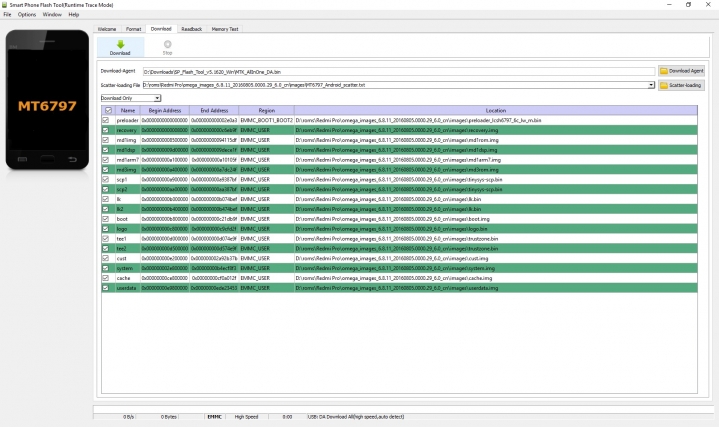Image resolution: width=719 pixels, height=427 pixels.
Task: Open the Options menu
Action: click(x=27, y=14)
